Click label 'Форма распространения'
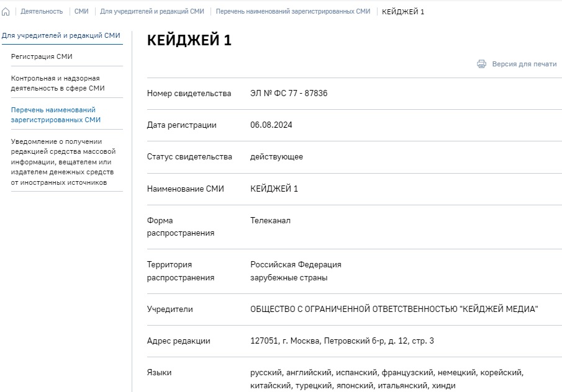Screen dimensions: 562x392 click(x=181, y=227)
